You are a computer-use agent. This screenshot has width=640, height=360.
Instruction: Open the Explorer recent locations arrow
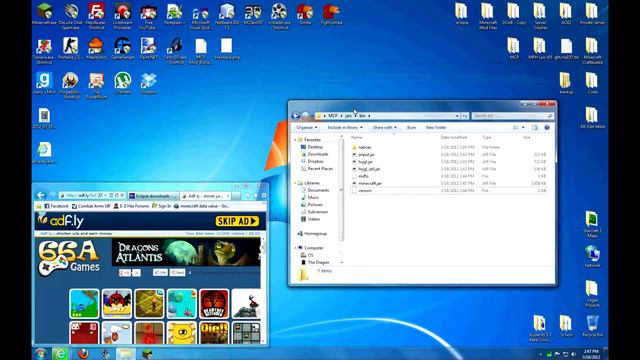[x=312, y=116]
